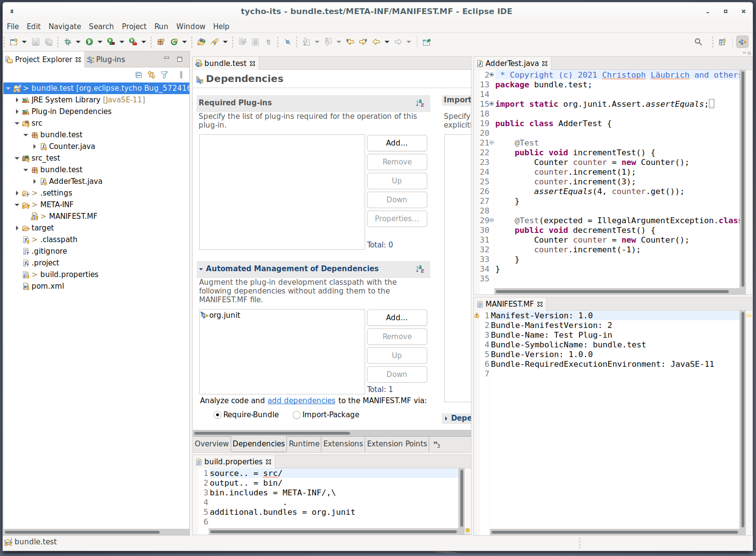Click the add dependencies link

[301, 401]
